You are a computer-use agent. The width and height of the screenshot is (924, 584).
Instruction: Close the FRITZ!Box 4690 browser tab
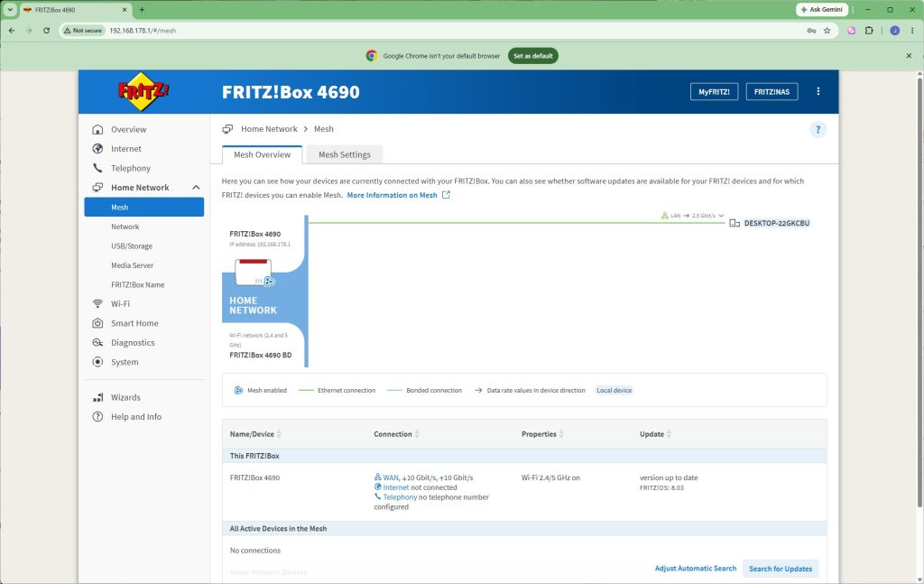click(x=125, y=9)
